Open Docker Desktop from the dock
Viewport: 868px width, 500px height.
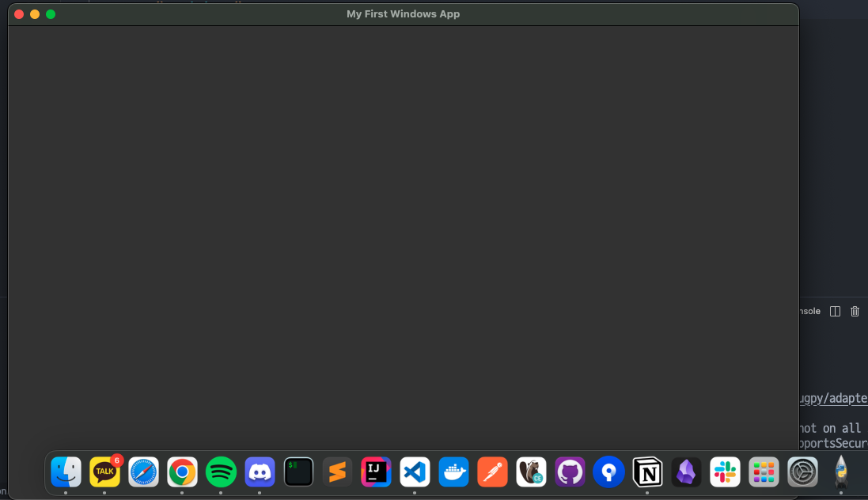point(453,472)
